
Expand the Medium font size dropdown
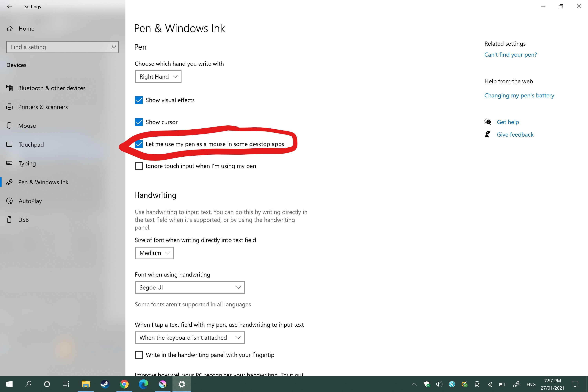pyautogui.click(x=154, y=253)
